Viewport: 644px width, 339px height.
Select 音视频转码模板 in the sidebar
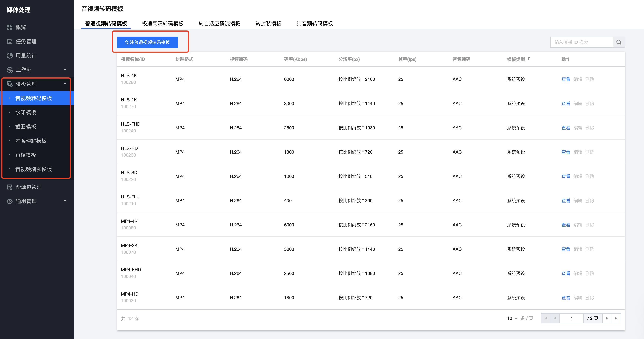37,98
